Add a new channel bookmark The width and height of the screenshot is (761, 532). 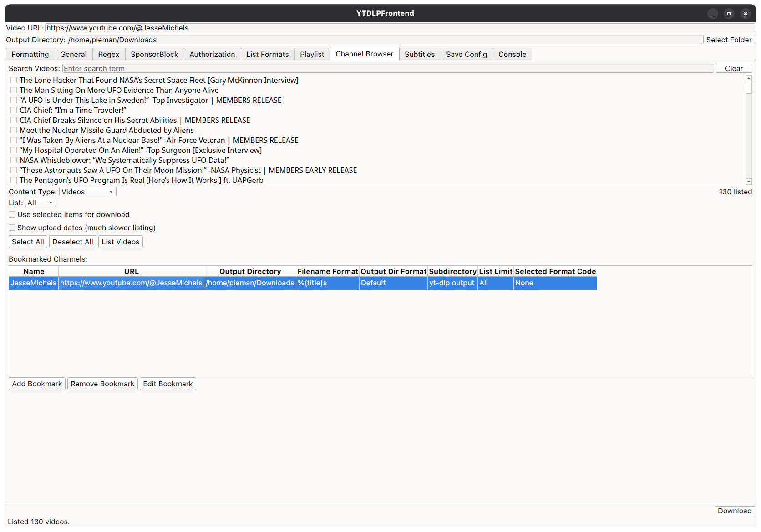(37, 384)
